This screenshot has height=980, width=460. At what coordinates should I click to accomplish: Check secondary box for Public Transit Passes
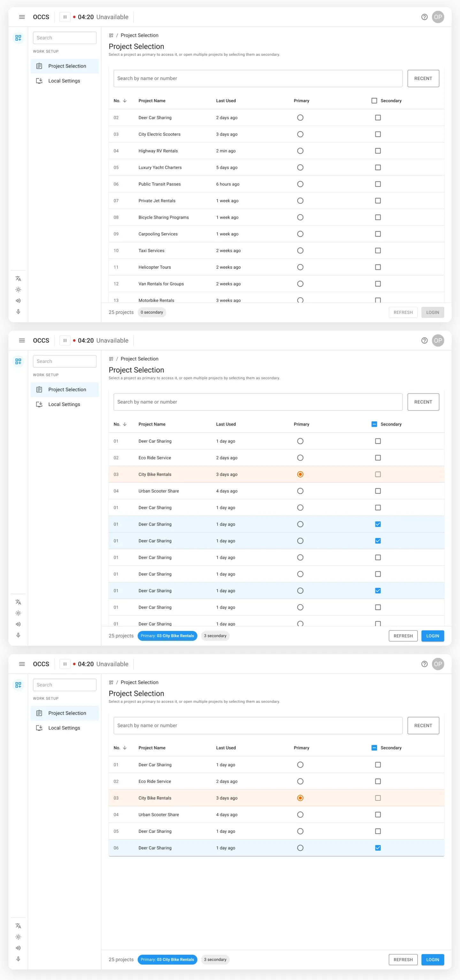pos(378,184)
